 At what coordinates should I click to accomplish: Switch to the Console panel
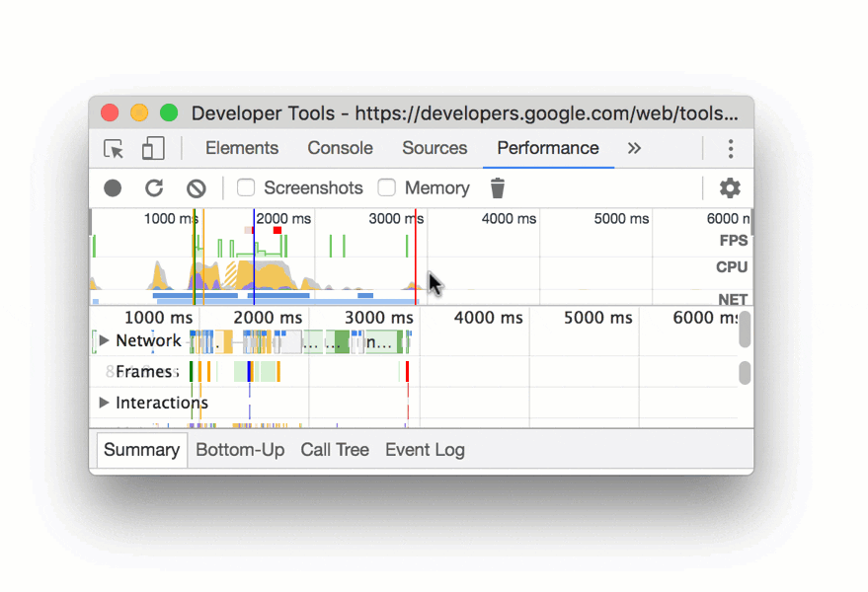point(340,148)
